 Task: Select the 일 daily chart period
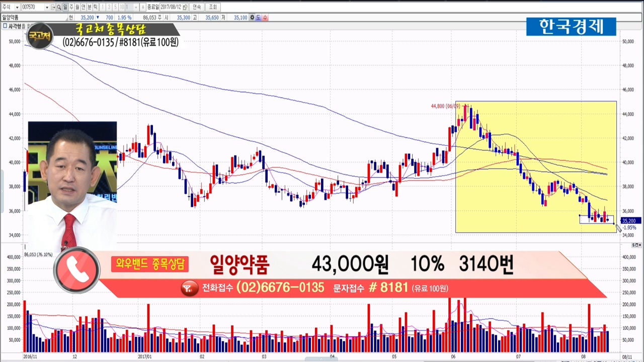(65, 8)
